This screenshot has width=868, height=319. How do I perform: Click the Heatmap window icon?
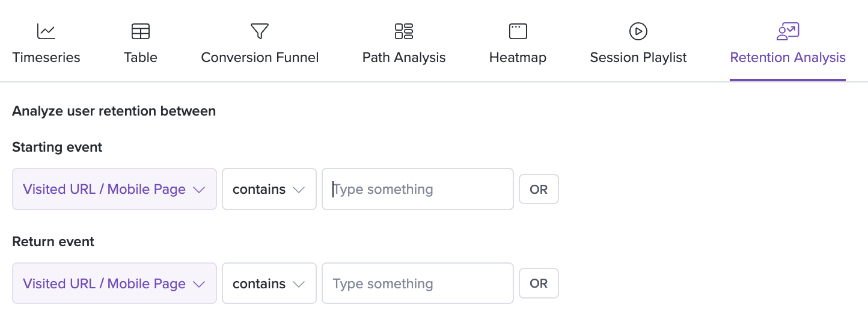518,31
